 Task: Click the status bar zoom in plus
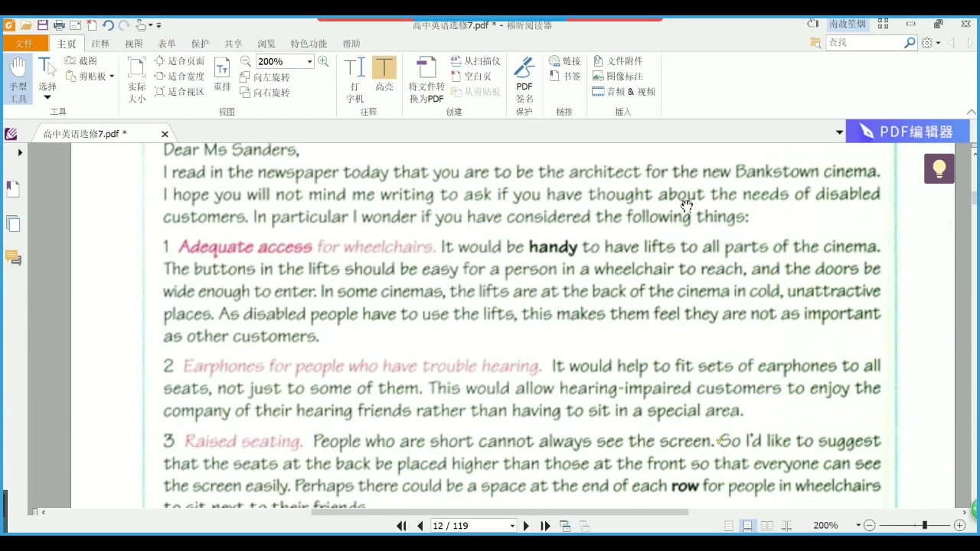(959, 525)
